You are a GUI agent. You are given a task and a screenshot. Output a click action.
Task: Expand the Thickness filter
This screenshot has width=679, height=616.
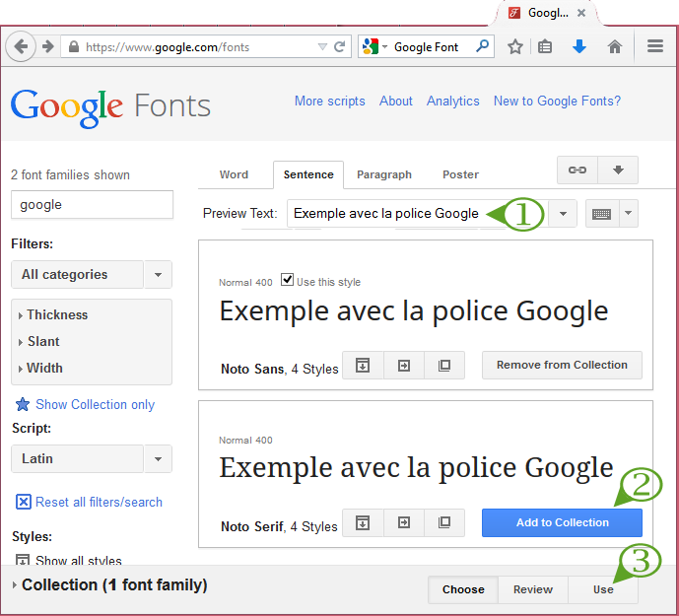52,315
